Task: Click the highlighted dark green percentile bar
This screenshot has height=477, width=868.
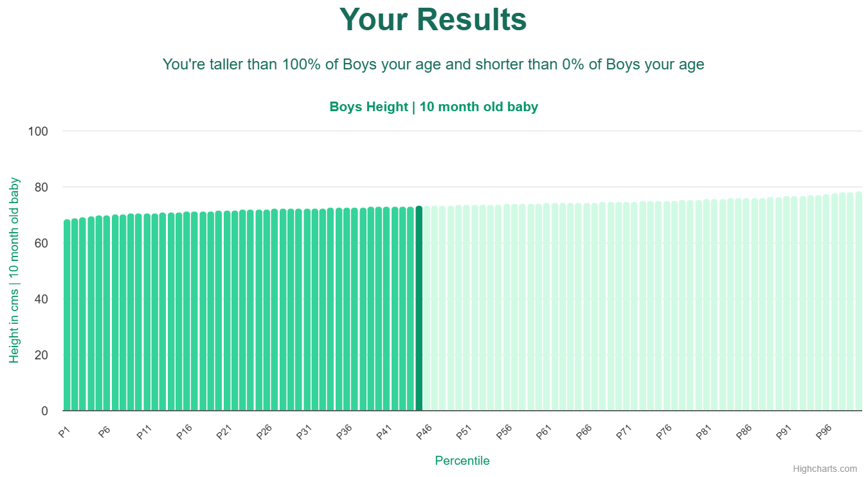Action: [419, 308]
